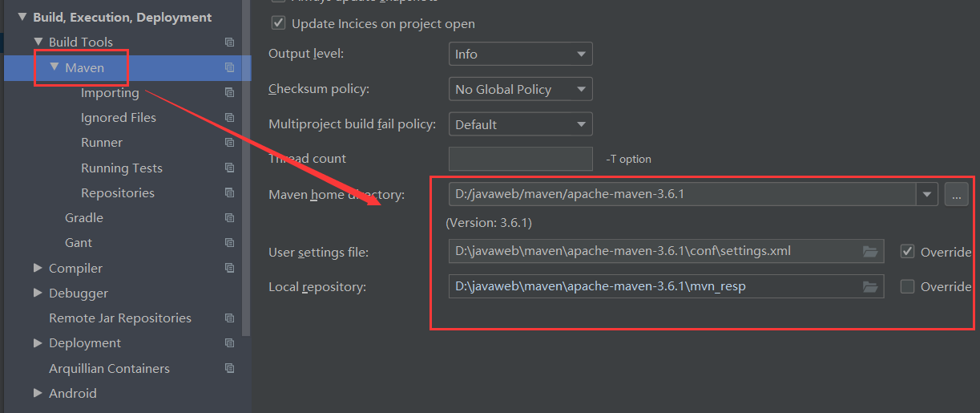The height and width of the screenshot is (413, 980).
Task: Select Gant settings page
Action: 79,243
